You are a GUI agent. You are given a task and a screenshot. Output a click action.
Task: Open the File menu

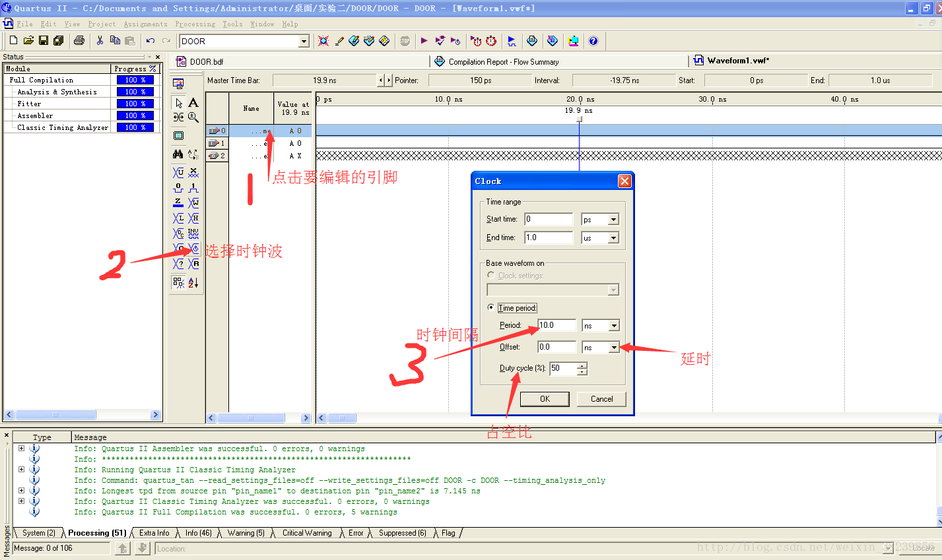[x=25, y=24]
